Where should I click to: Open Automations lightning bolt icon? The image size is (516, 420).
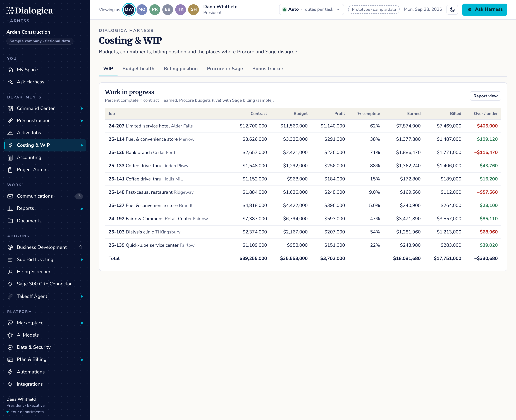tap(10, 372)
